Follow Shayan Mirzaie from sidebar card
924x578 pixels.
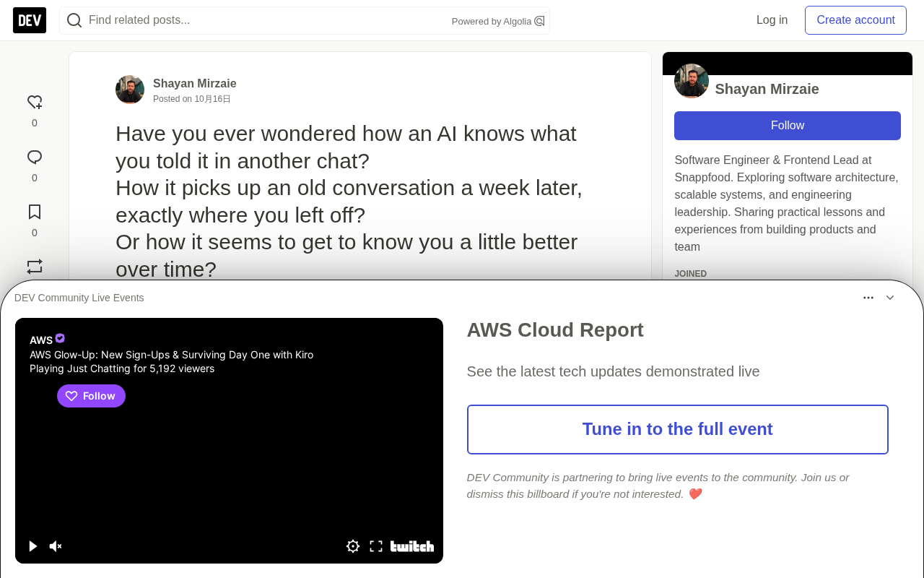[x=788, y=126]
